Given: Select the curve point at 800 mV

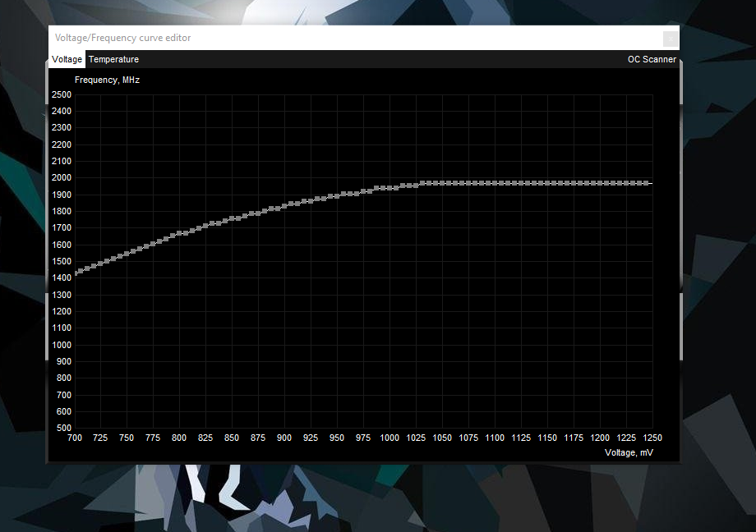Looking at the screenshot, I should (179, 233).
